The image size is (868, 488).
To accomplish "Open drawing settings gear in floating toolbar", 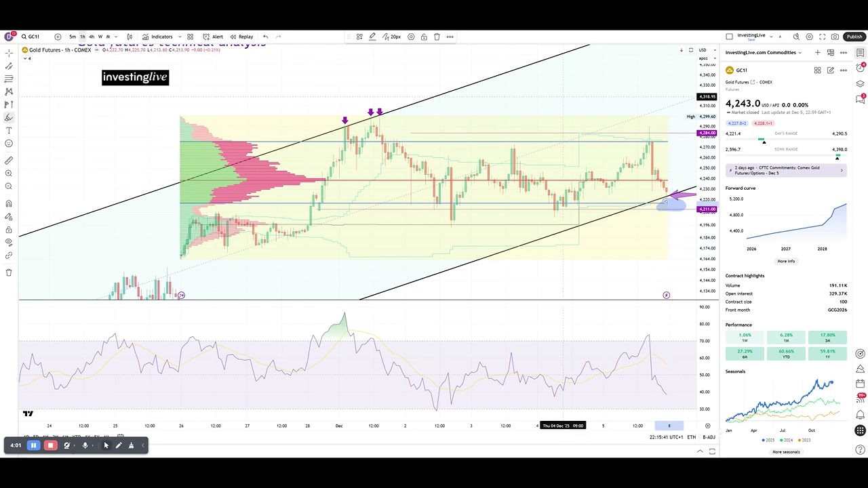I will pos(411,37).
